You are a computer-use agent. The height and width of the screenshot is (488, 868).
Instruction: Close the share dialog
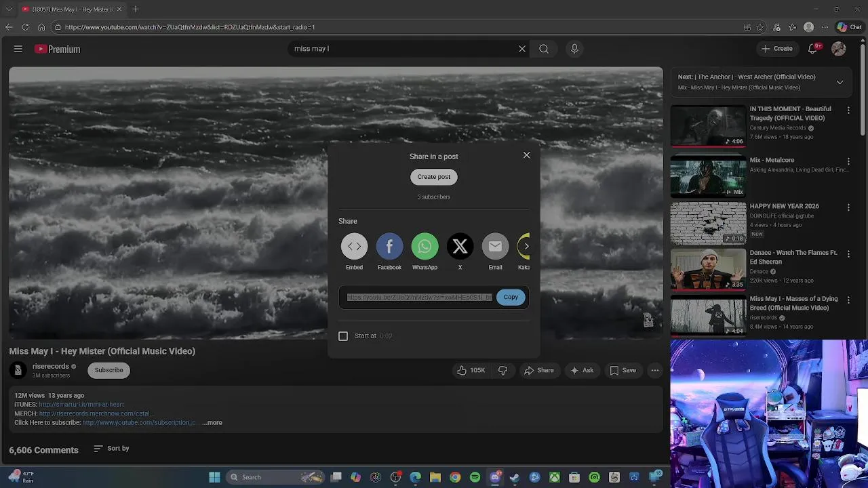pyautogui.click(x=526, y=155)
